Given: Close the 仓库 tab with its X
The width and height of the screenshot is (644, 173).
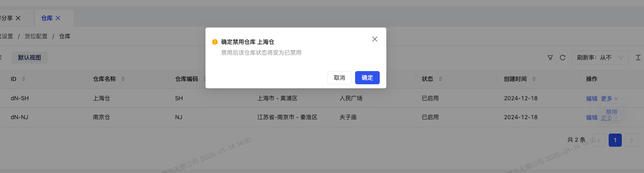Looking at the screenshot, I should point(58,18).
